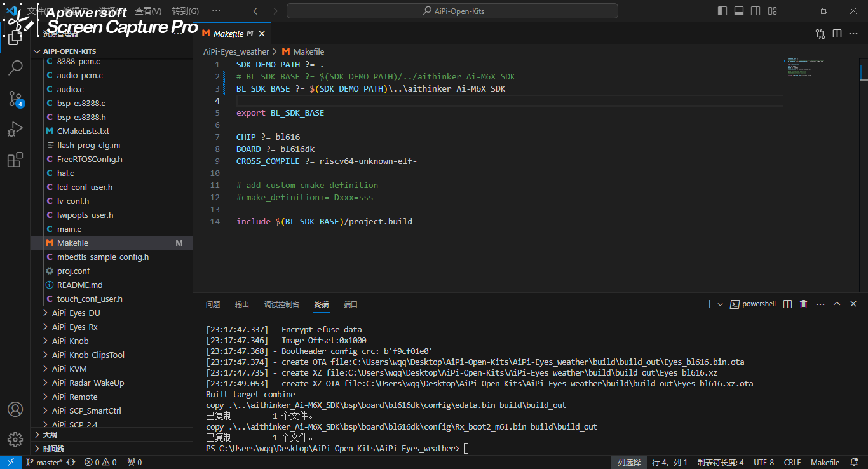Kill terminal with trash icon

[x=804, y=304]
